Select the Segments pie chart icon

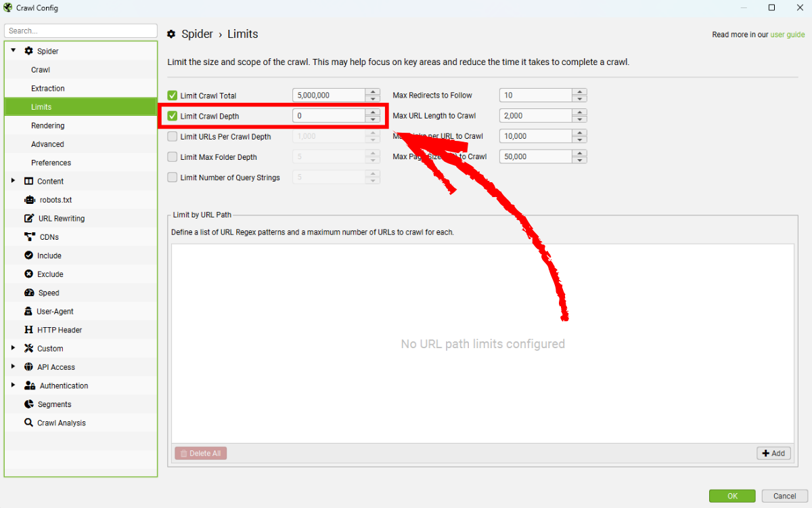(x=28, y=404)
